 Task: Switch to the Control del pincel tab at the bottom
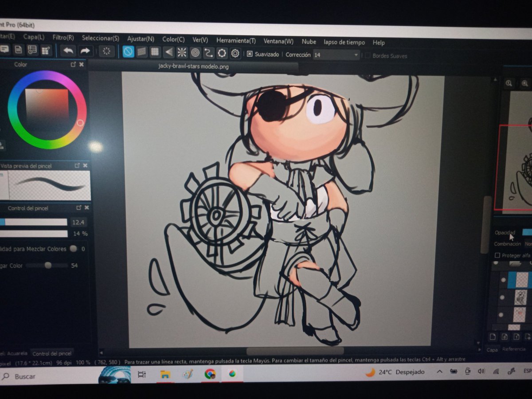click(x=52, y=353)
